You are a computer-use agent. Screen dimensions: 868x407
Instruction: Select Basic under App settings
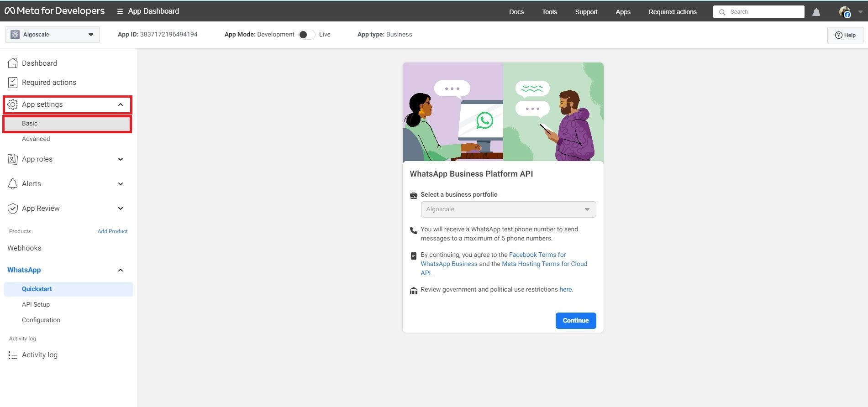click(x=68, y=124)
